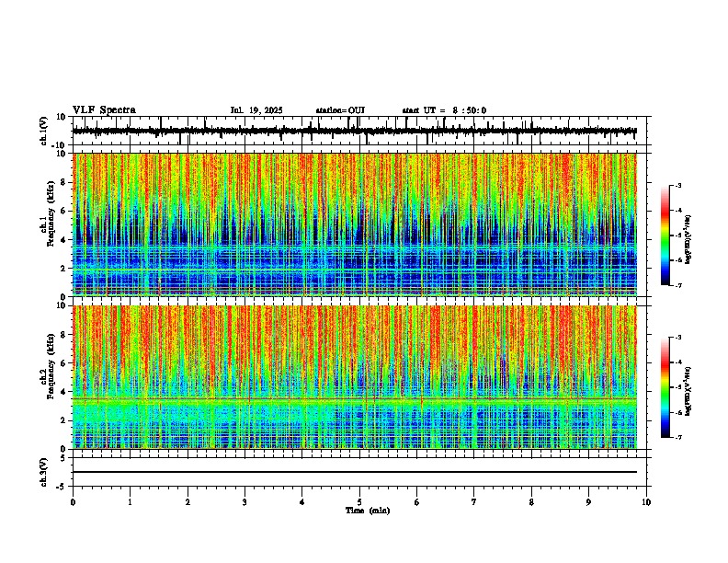Click the "6" kHz tick of ch.1 spectrogram
The height and width of the screenshot is (563, 728).
click(64, 211)
